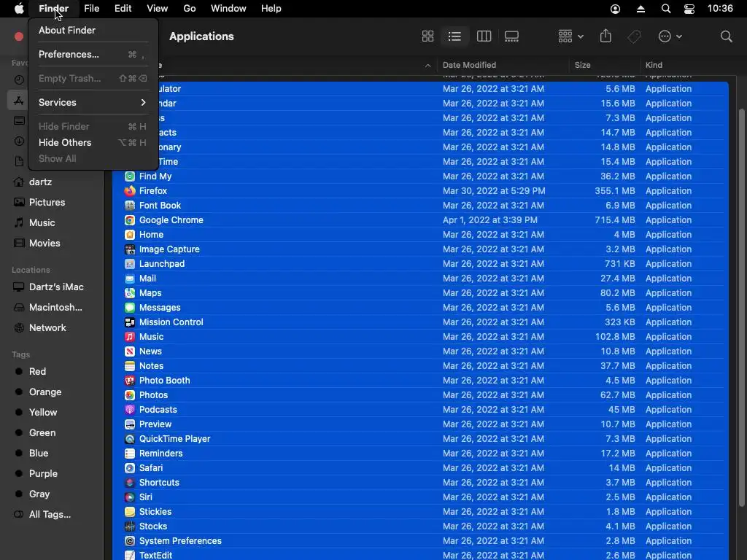Switch to list view
The image size is (747, 560).
click(x=454, y=36)
